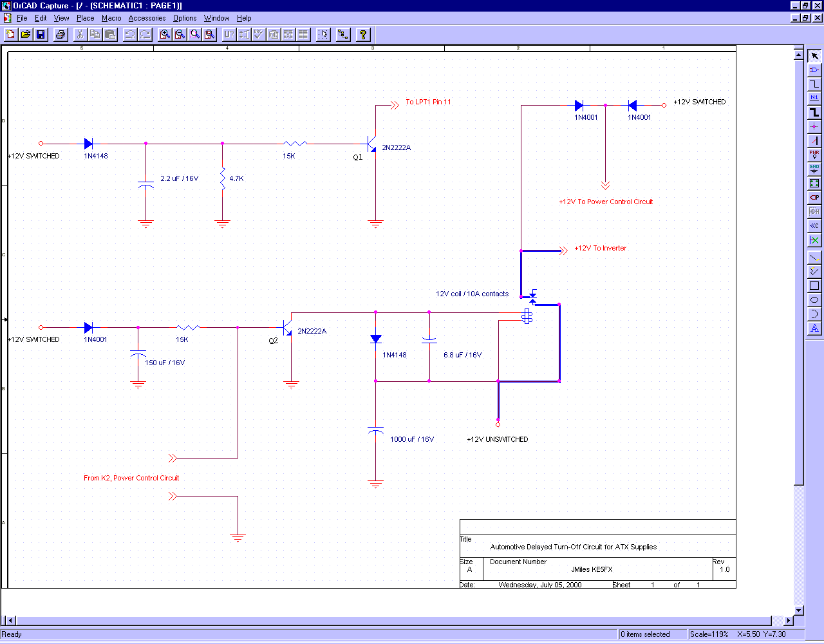824x644 pixels.
Task: Click title text 'Automotive Delayed Turn-Off Circuit for ATX Supplies'
Action: point(574,547)
